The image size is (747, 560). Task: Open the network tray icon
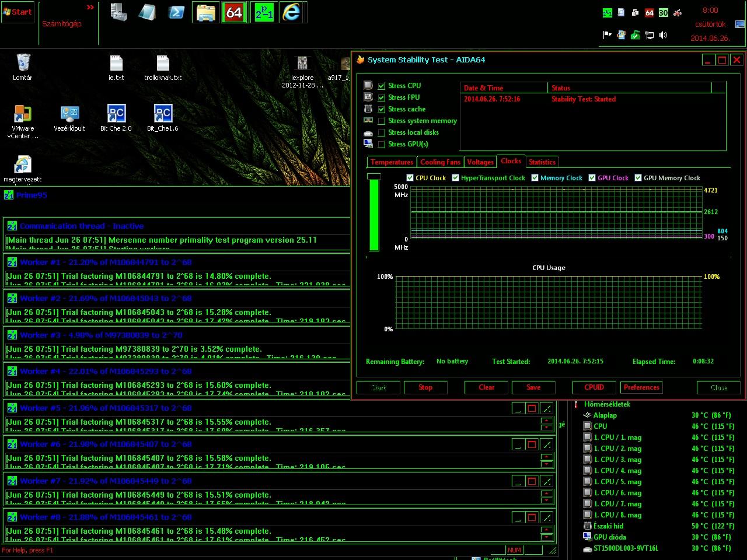coord(650,35)
